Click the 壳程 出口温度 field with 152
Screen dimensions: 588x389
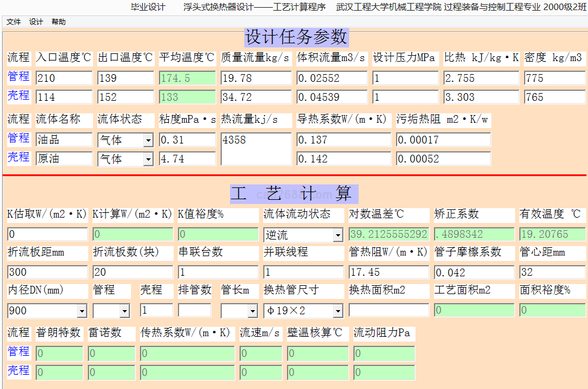126,97
